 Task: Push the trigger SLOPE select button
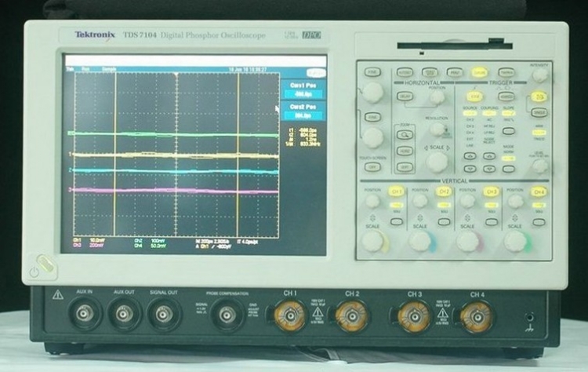(x=509, y=131)
